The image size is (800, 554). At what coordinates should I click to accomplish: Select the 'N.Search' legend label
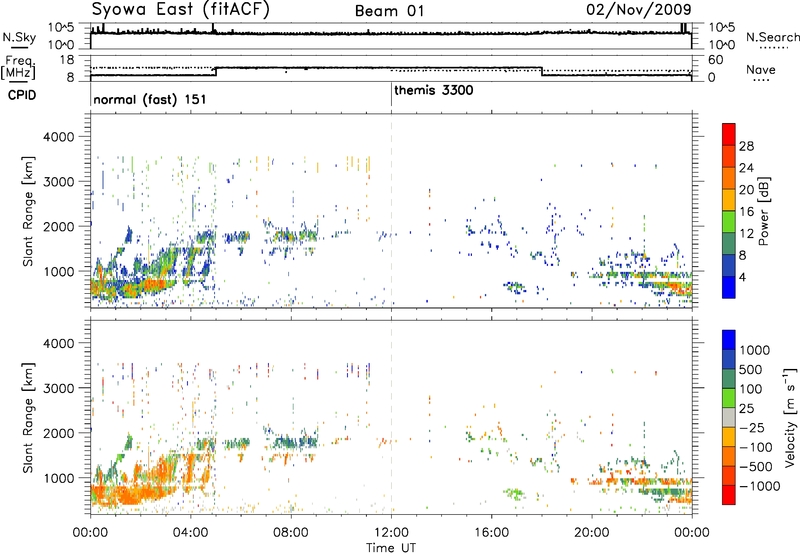pyautogui.click(x=772, y=37)
